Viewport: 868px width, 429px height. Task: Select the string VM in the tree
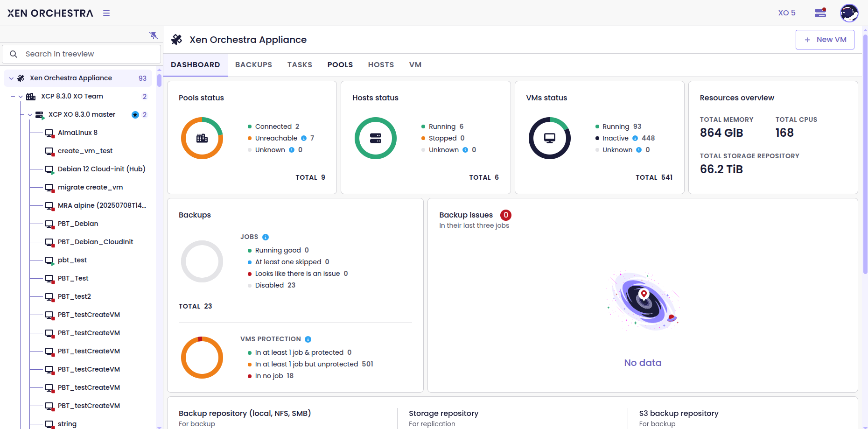point(67,424)
